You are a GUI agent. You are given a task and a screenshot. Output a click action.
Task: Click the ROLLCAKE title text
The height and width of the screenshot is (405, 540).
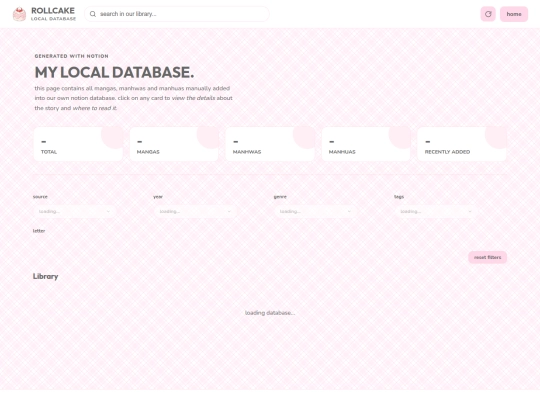[53, 11]
